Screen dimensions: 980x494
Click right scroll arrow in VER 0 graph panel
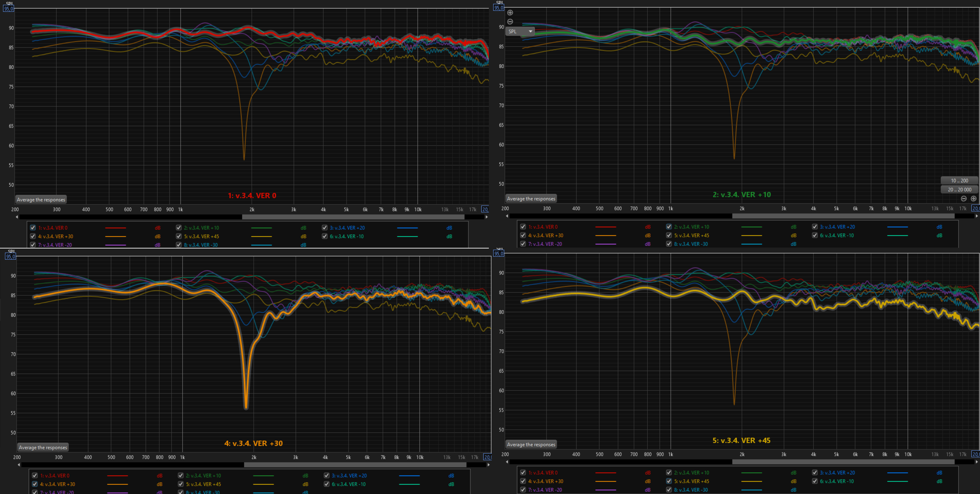487,217
